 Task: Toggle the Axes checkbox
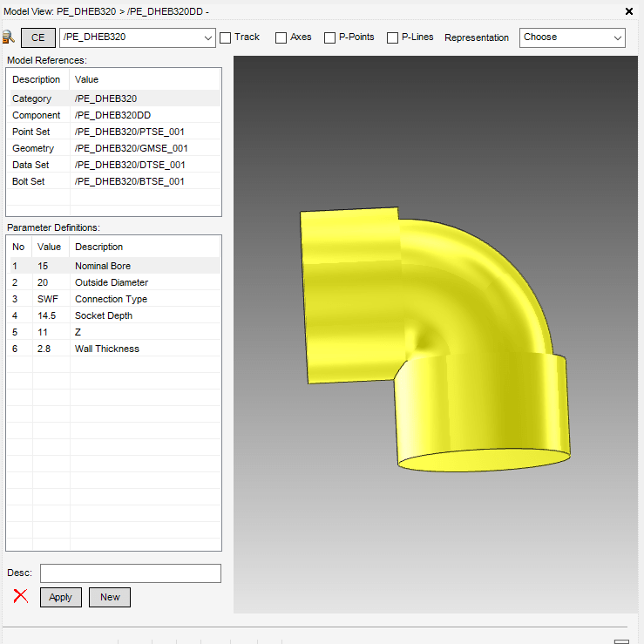click(281, 37)
